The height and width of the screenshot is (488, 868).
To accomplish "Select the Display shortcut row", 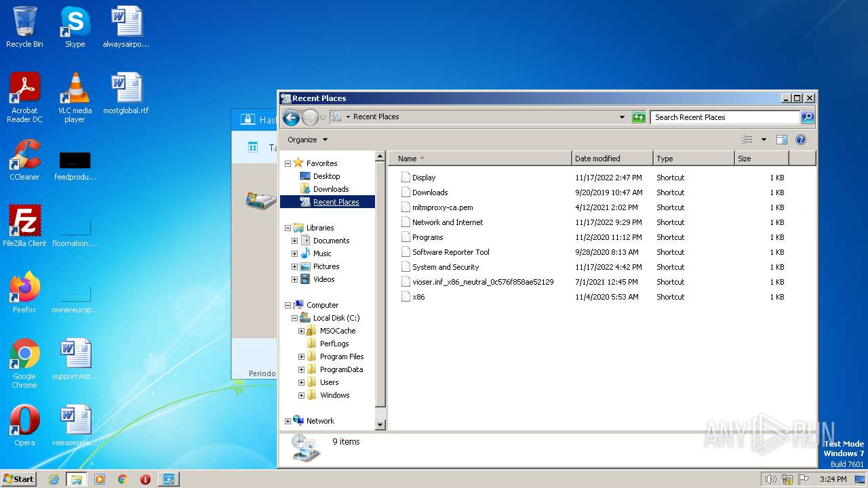I will point(592,178).
